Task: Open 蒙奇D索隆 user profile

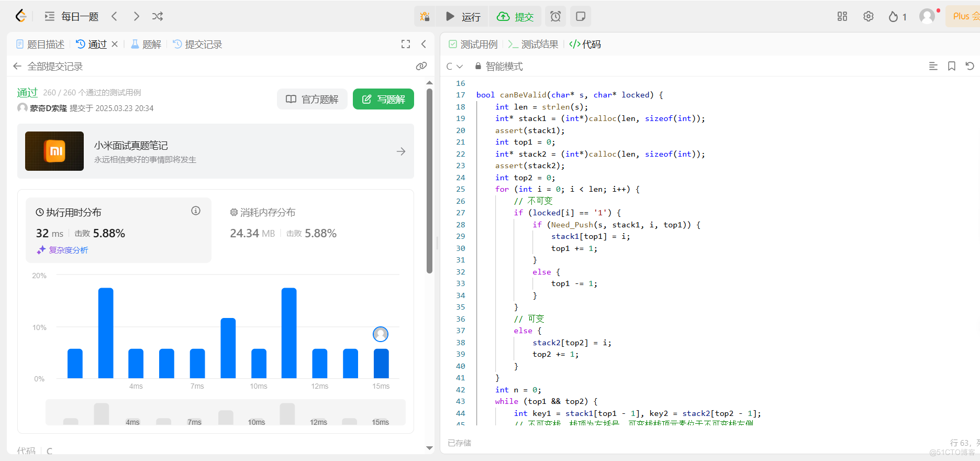Action: 48,108
